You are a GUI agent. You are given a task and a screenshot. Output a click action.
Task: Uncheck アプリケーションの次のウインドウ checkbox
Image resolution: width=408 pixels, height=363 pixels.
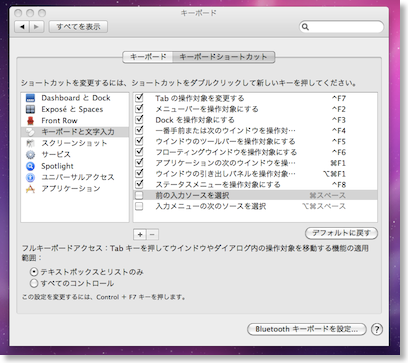(139, 163)
